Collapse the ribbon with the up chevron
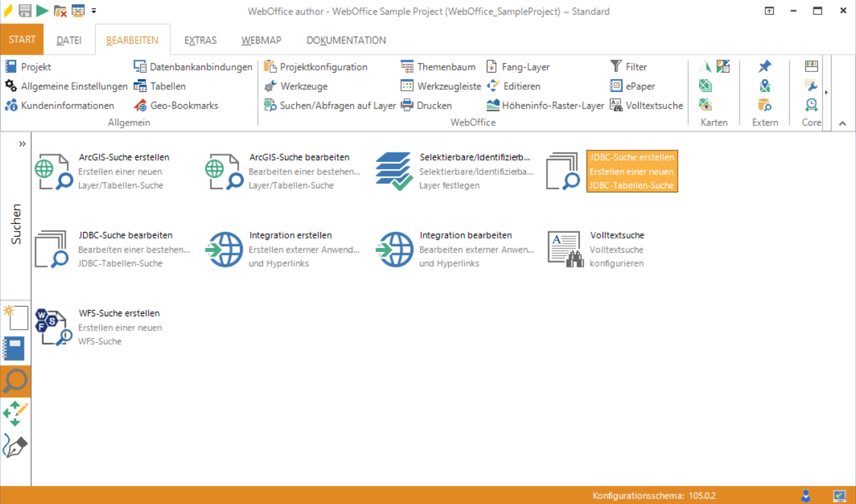Image resolution: width=856 pixels, height=504 pixels. (842, 123)
